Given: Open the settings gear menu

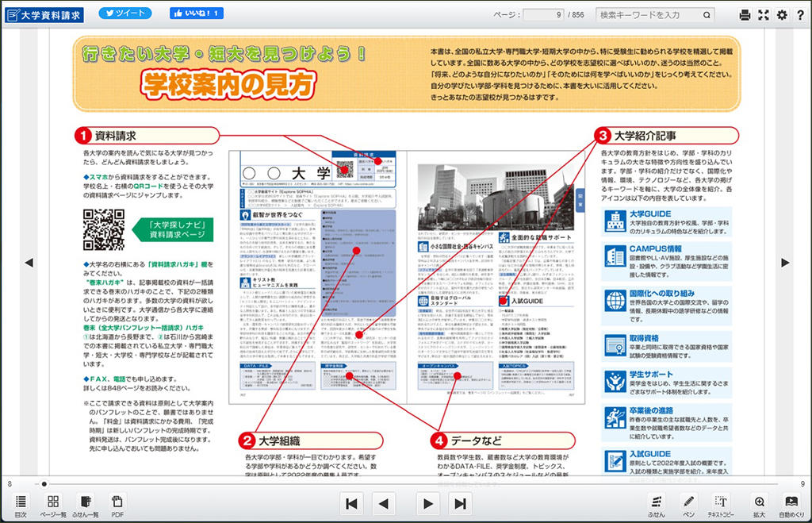Looking at the screenshot, I should point(783,14).
